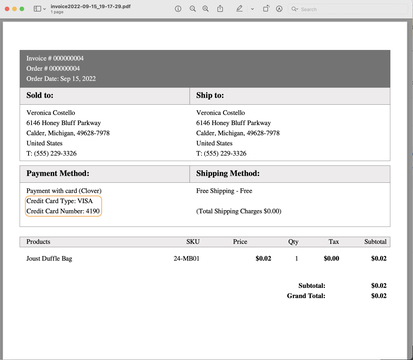Click the SKU column header

tap(193, 242)
